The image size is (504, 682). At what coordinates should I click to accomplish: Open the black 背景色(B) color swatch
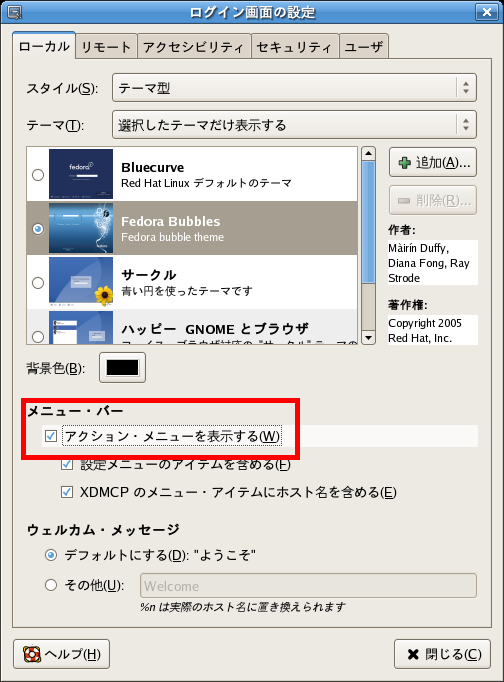[122, 368]
